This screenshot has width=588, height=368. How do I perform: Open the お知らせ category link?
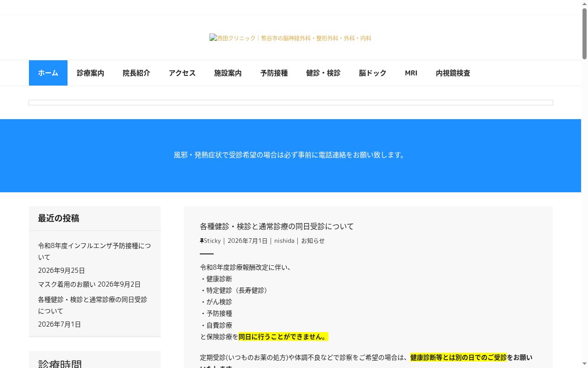coord(313,241)
